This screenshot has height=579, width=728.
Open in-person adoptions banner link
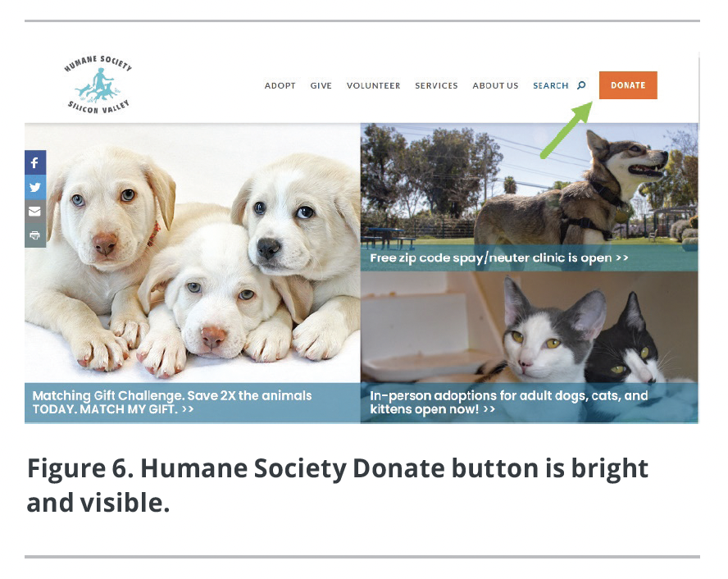[509, 402]
